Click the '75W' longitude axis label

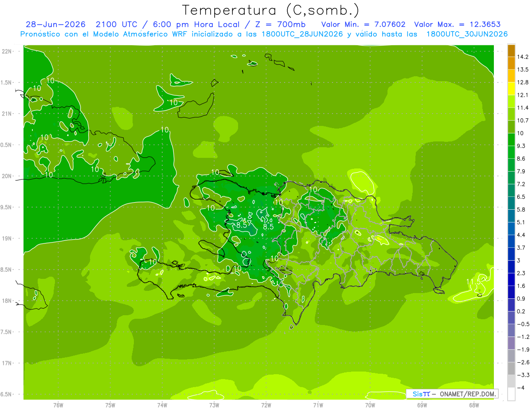click(110, 405)
